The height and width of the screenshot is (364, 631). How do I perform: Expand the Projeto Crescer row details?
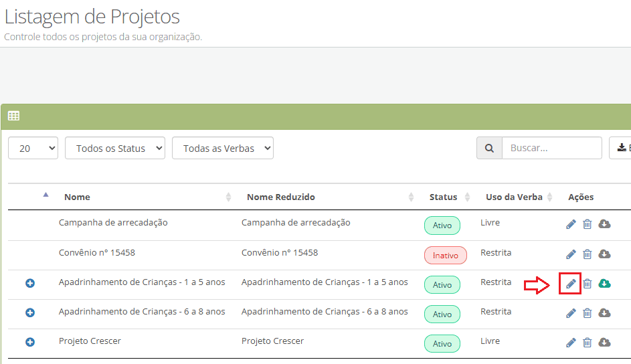pos(30,342)
